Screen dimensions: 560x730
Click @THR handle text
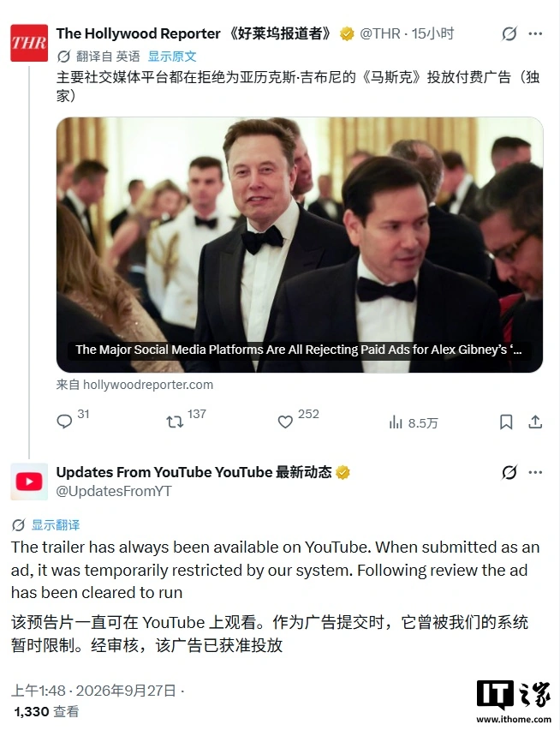click(x=380, y=33)
